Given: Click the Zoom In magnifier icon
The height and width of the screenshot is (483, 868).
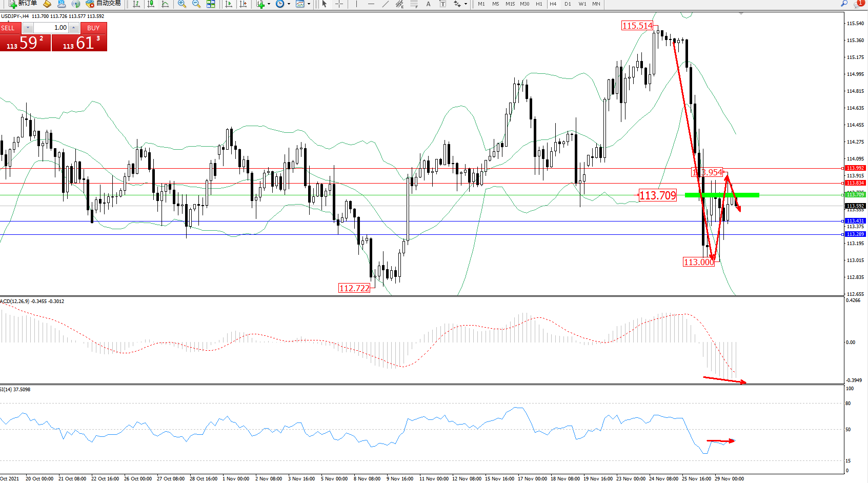Looking at the screenshot, I should click(x=182, y=4).
